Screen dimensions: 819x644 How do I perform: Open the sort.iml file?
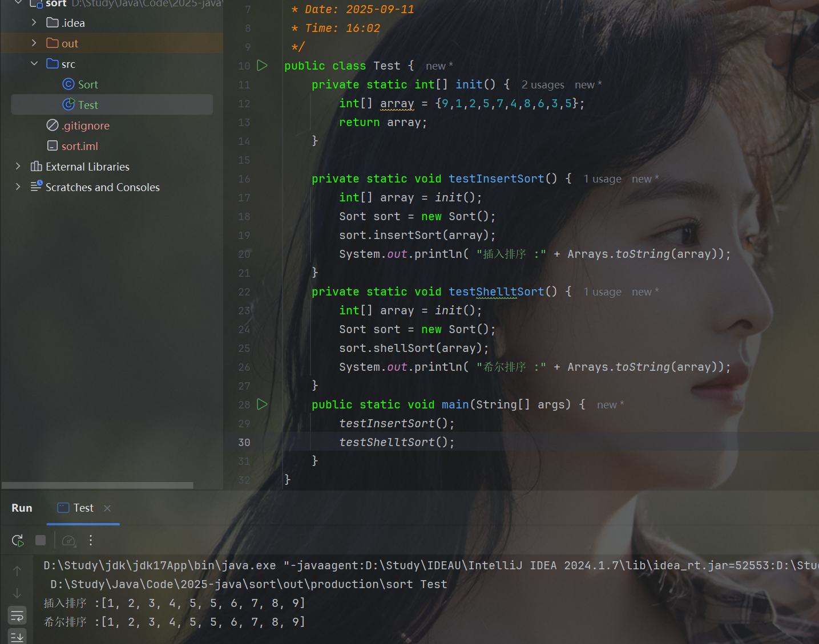[72, 146]
